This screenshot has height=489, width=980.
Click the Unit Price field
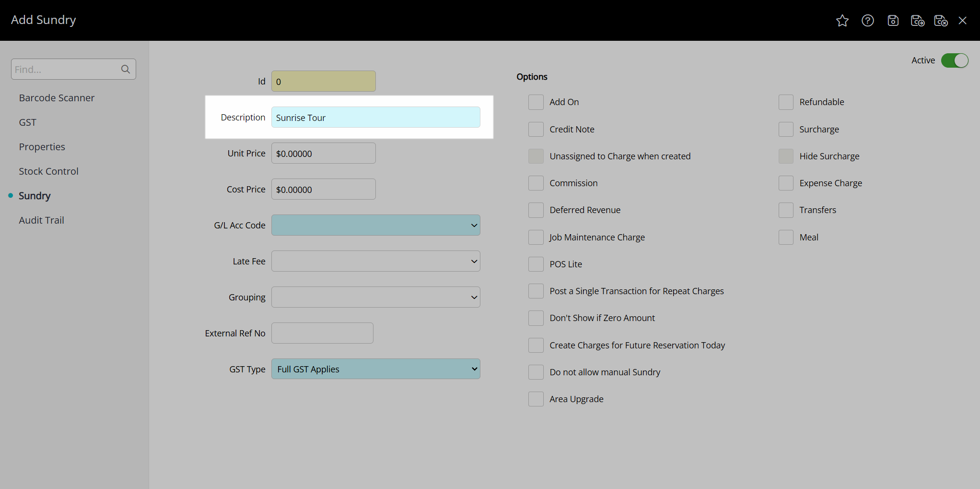tap(324, 153)
